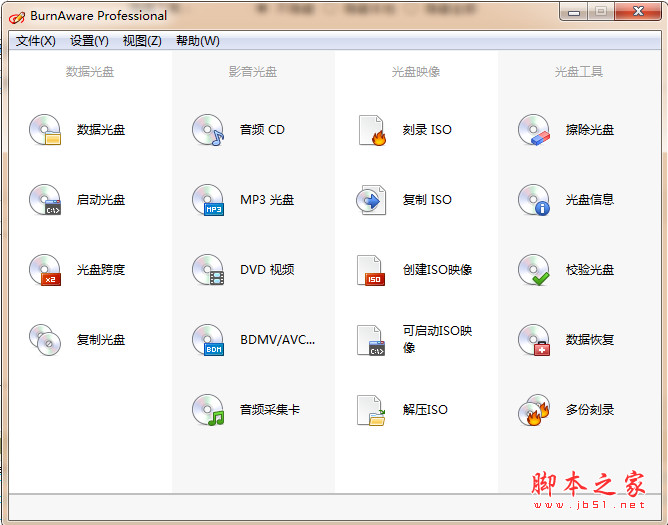668x525 pixels.
Task: Click the DVD 视频 film disc icon
Action: point(208,270)
